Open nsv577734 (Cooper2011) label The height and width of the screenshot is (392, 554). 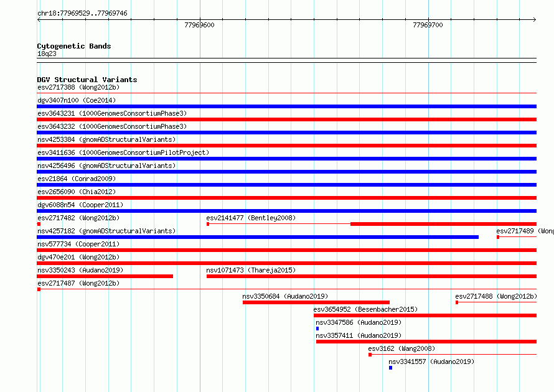[x=78, y=244]
